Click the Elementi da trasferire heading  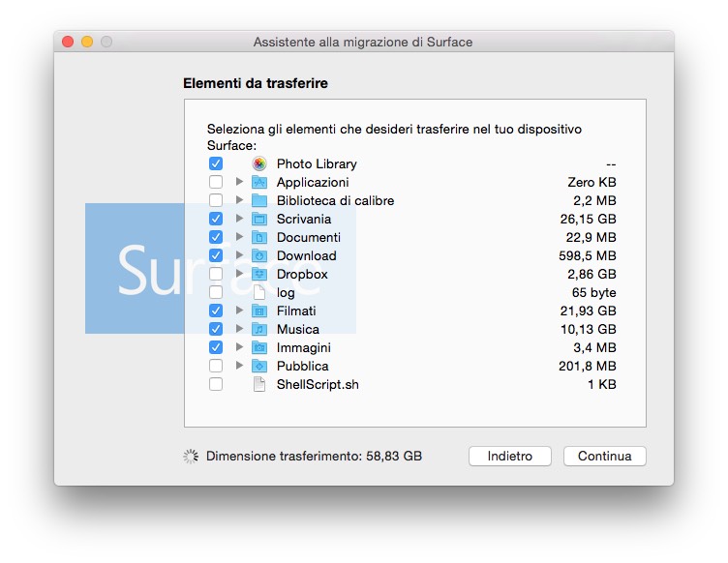256,83
